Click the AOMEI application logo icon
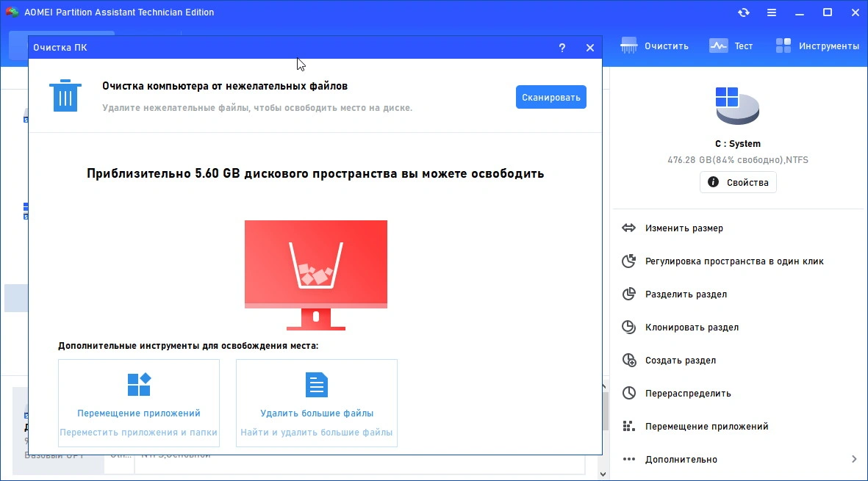Image resolution: width=868 pixels, height=481 pixels. (x=12, y=12)
